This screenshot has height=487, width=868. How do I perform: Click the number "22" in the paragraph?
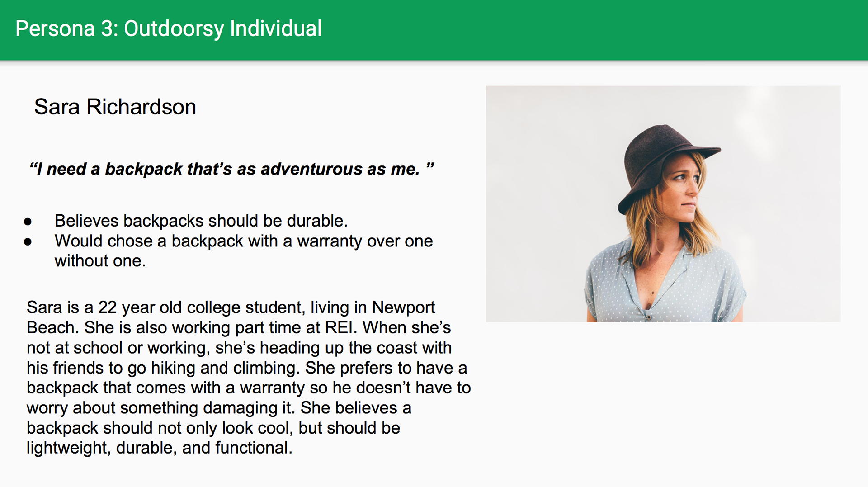(x=108, y=307)
